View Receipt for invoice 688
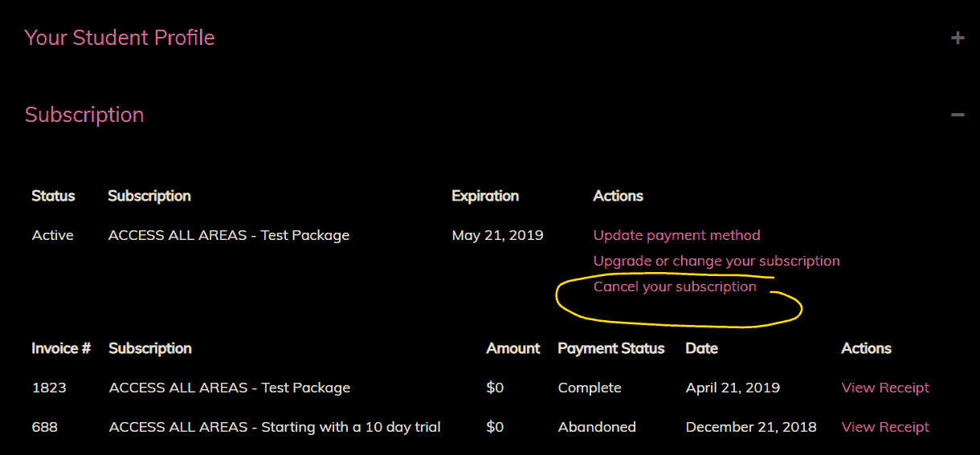980x455 pixels. [x=885, y=427]
